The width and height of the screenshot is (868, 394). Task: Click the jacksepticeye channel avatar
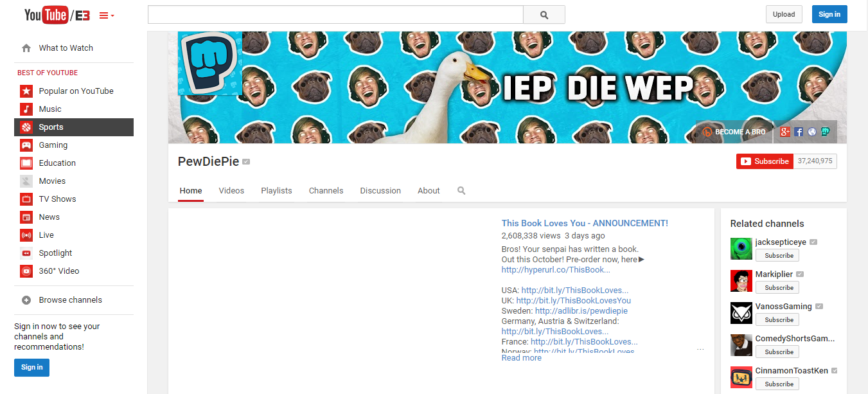tap(741, 249)
